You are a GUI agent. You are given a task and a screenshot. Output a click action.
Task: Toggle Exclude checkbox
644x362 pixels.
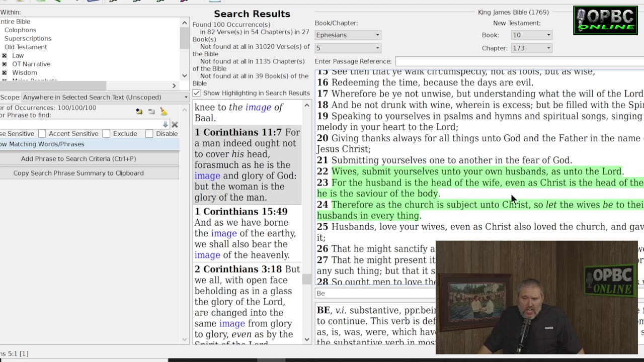point(106,134)
